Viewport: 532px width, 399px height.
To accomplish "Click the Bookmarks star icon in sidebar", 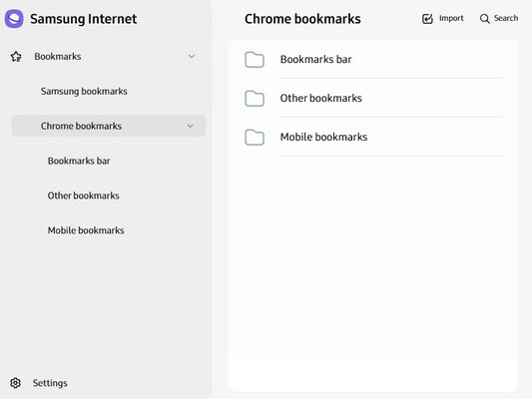I will 16,57.
